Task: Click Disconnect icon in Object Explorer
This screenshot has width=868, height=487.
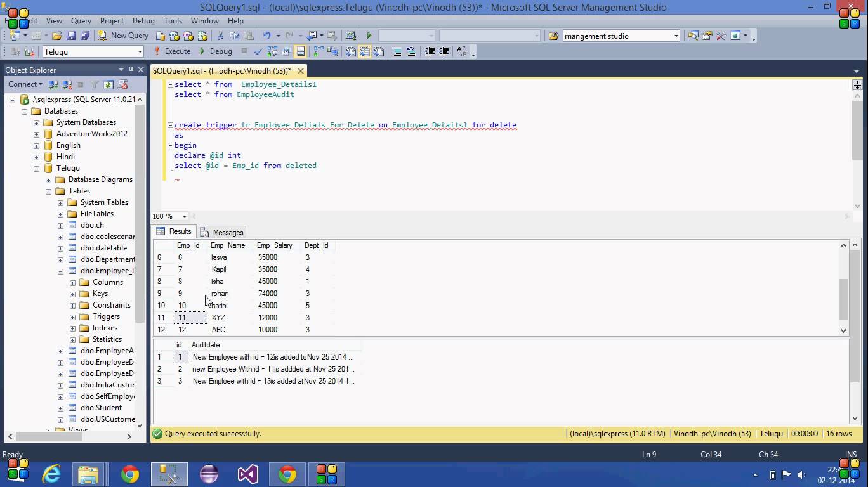Action: coord(67,84)
